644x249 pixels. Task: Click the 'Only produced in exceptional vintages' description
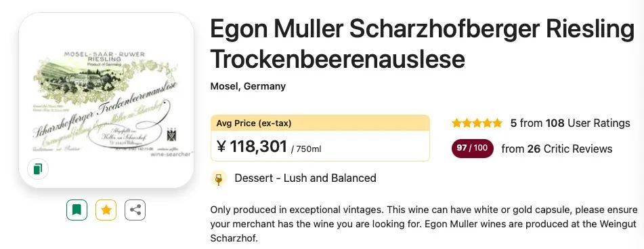pos(296,210)
